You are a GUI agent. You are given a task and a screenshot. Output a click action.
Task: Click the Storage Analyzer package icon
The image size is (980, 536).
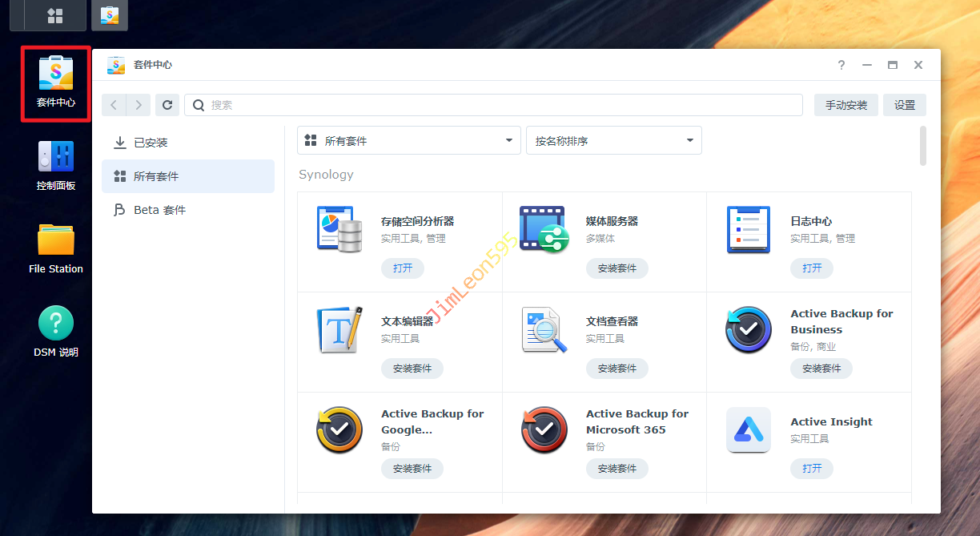(x=339, y=230)
